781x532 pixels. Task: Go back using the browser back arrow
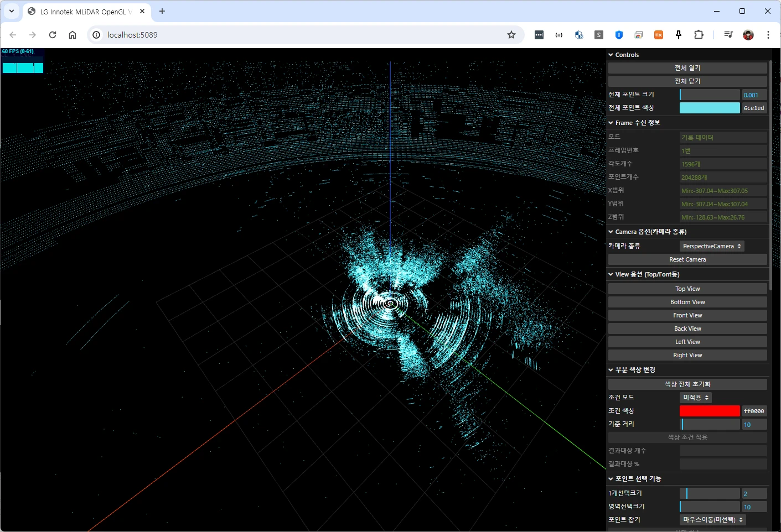13,35
